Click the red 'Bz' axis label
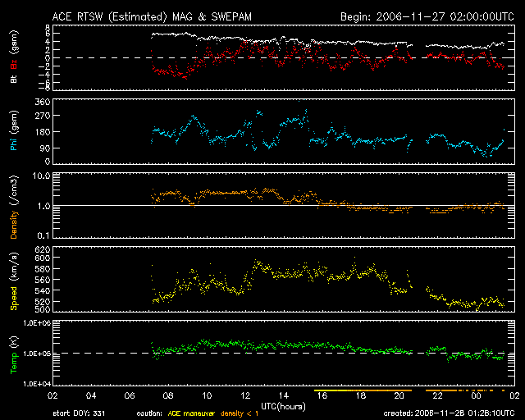 [x=14, y=65]
